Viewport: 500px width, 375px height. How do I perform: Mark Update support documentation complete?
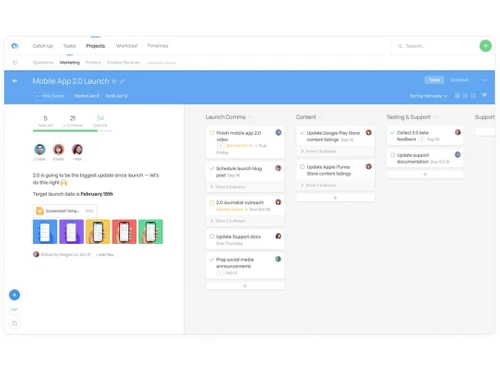pos(392,155)
